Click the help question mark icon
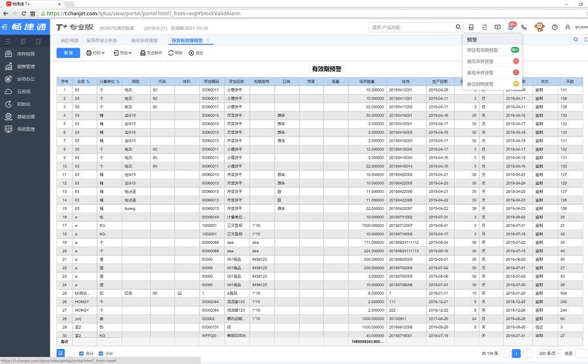Image resolution: width=588 pixels, height=364 pixels. click(555, 27)
